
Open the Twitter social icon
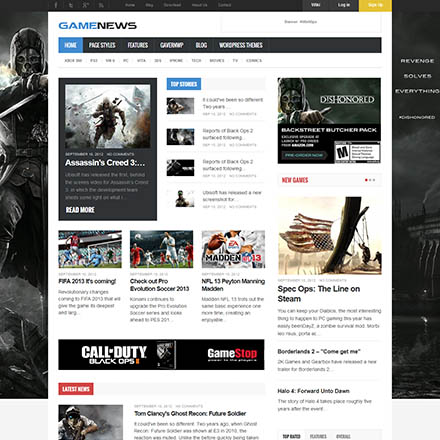point(71,5)
